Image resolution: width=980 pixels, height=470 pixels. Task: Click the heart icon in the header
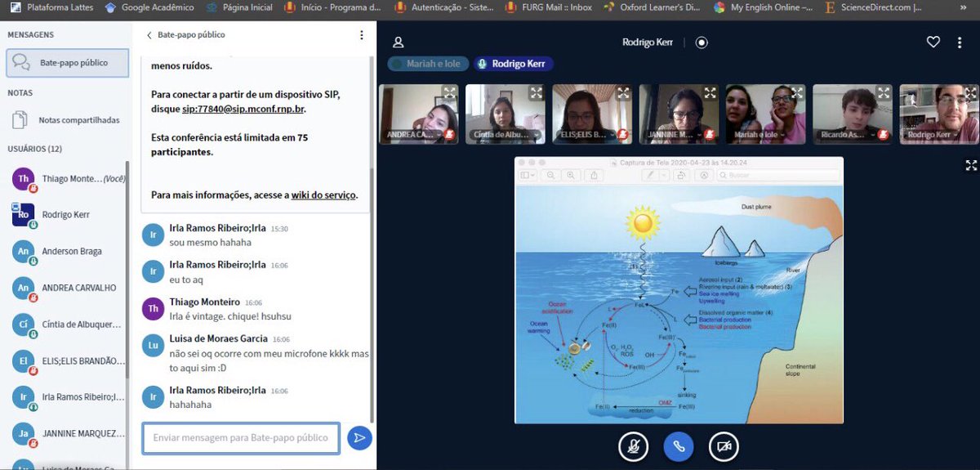coord(933,43)
